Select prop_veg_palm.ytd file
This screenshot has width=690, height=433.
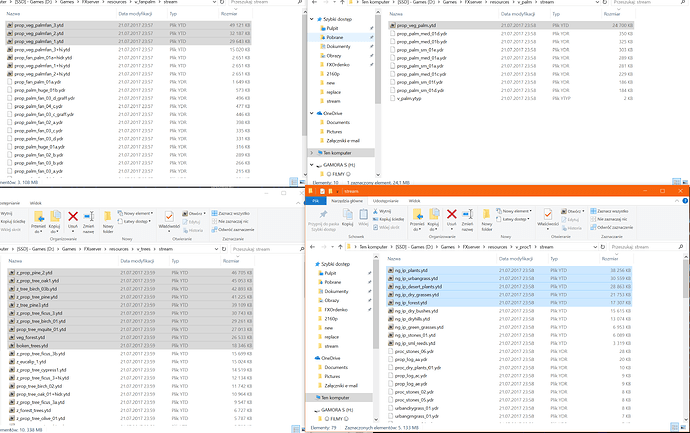click(511, 26)
